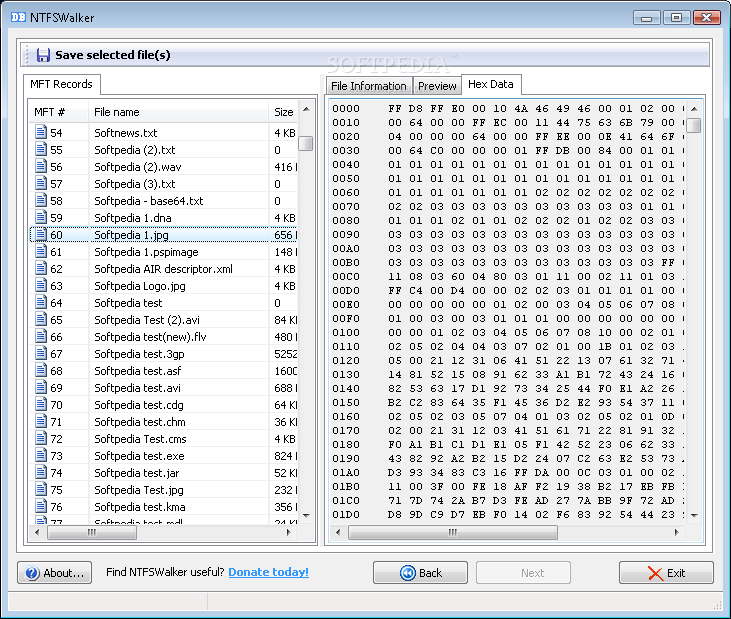Select the row Softpedia test.cdg
The height and width of the screenshot is (619, 731).
point(164,405)
